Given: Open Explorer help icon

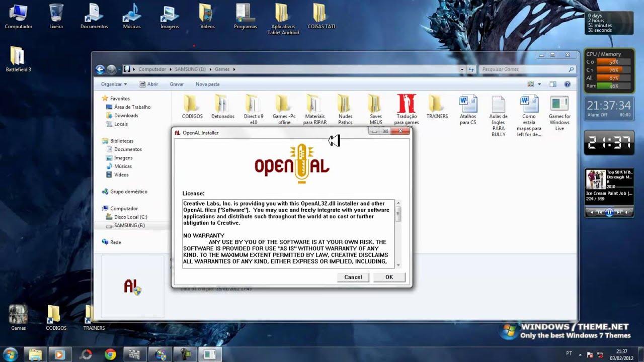Looking at the screenshot, I should (x=568, y=84).
